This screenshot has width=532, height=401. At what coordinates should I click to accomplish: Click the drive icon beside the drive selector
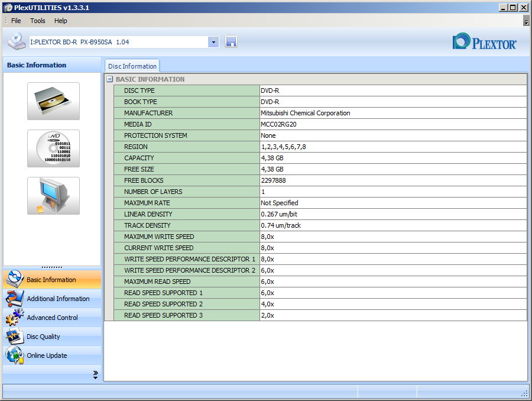[x=17, y=41]
